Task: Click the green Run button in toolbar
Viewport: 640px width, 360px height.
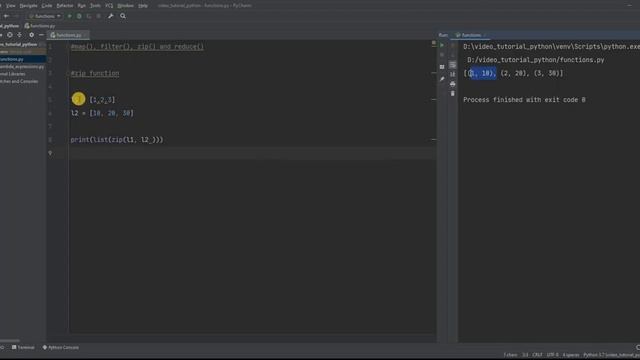Action: 69,16
